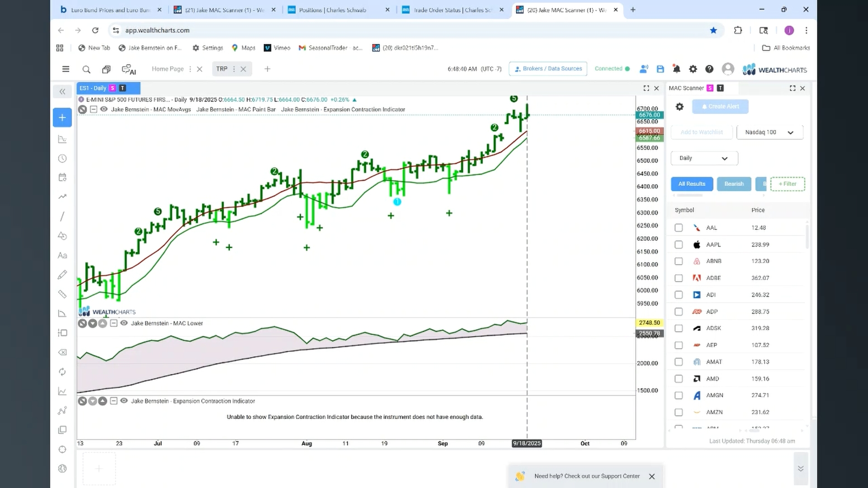Add a new workspace tab

tap(267, 69)
